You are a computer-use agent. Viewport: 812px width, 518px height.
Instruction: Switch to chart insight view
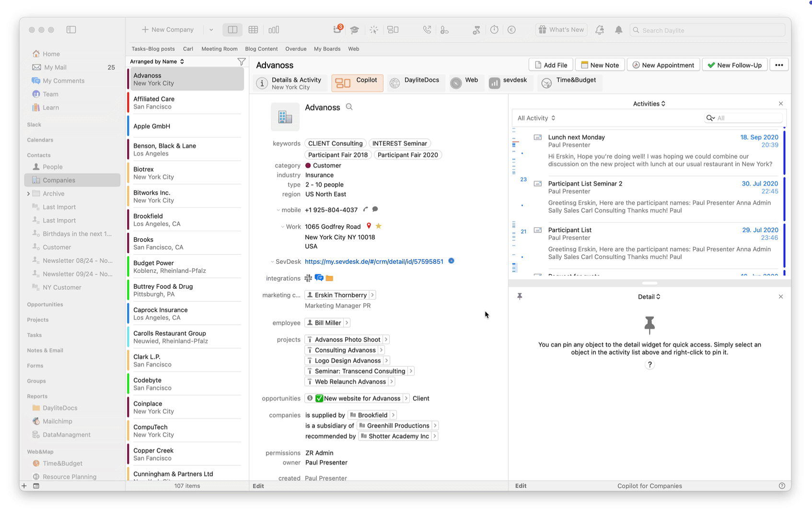[274, 30]
